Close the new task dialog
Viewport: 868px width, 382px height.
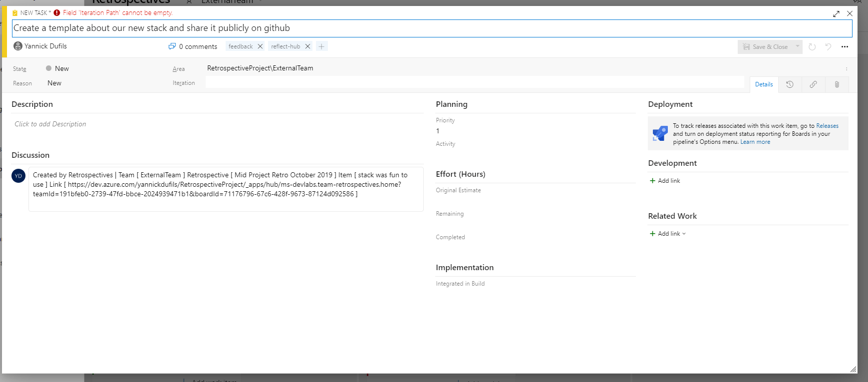click(x=850, y=13)
